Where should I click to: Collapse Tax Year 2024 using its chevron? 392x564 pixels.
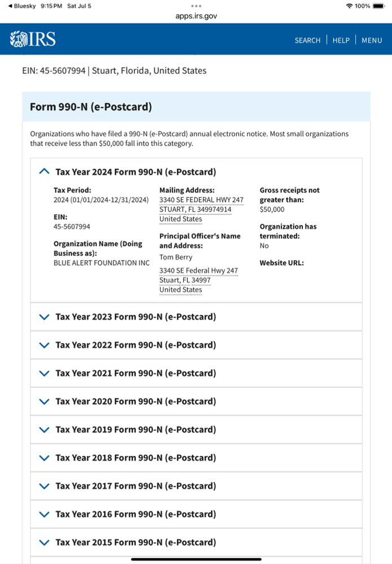[x=44, y=171]
